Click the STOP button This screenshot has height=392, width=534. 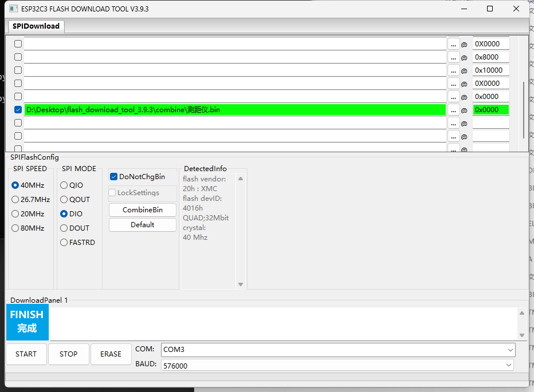click(68, 354)
